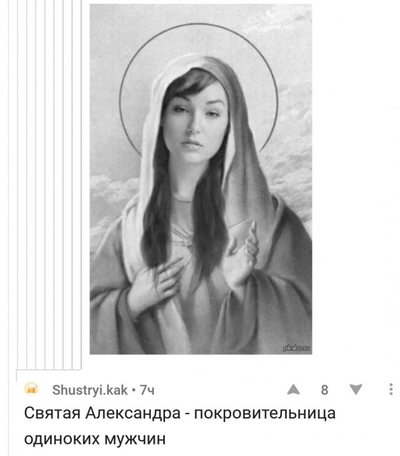Viewport: 400px width, 456px height.
Task: Collapse thread using a middle nesting line
Action: click(45, 183)
